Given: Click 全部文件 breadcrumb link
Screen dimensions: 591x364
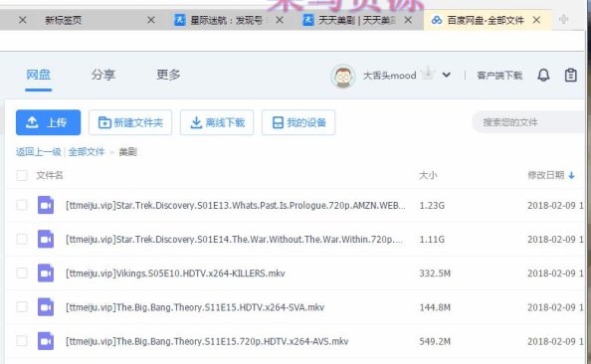Looking at the screenshot, I should (87, 152).
